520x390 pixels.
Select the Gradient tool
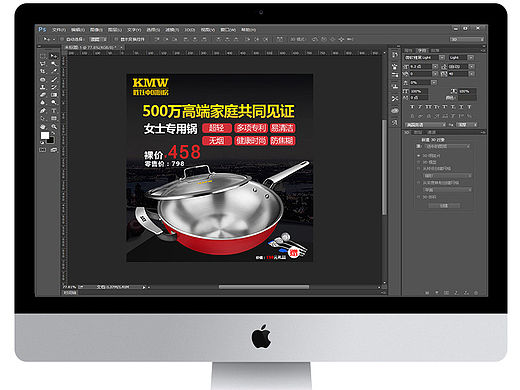tap(54, 95)
